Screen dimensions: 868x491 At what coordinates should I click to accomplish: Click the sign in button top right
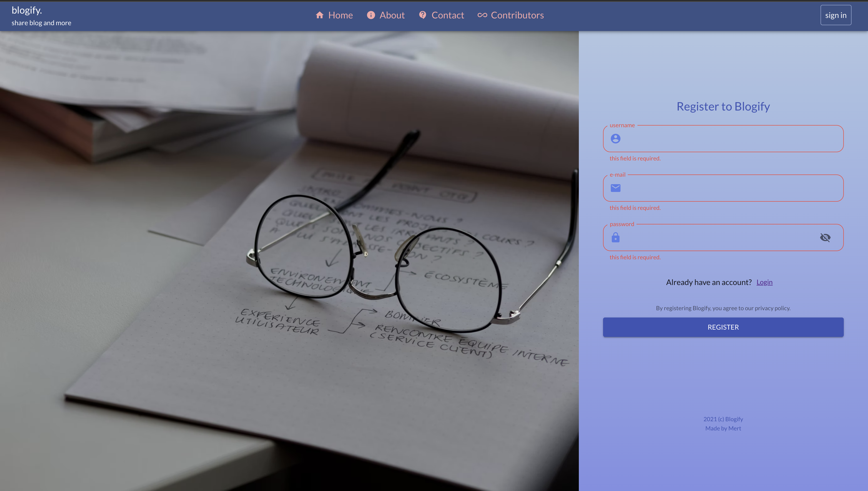click(x=835, y=15)
